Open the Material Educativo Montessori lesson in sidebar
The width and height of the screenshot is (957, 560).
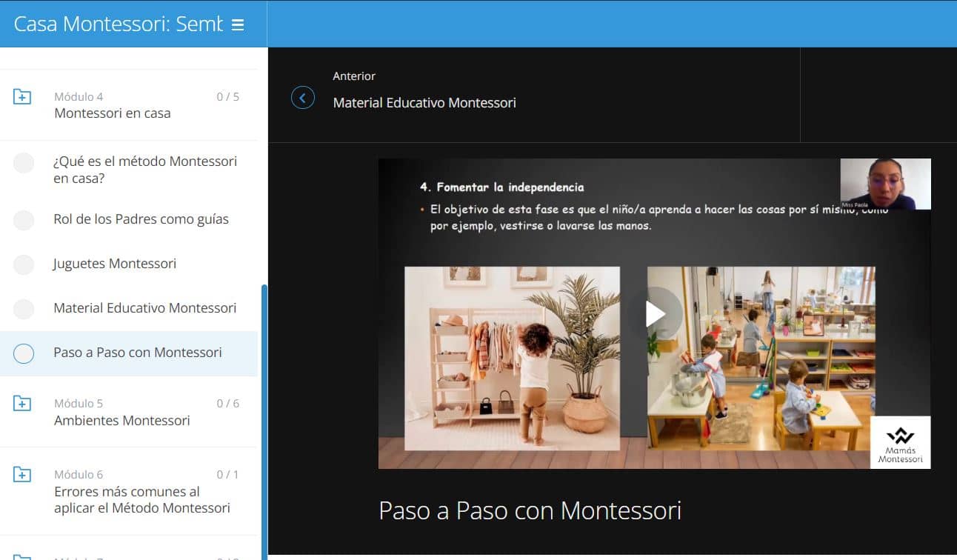click(x=144, y=308)
